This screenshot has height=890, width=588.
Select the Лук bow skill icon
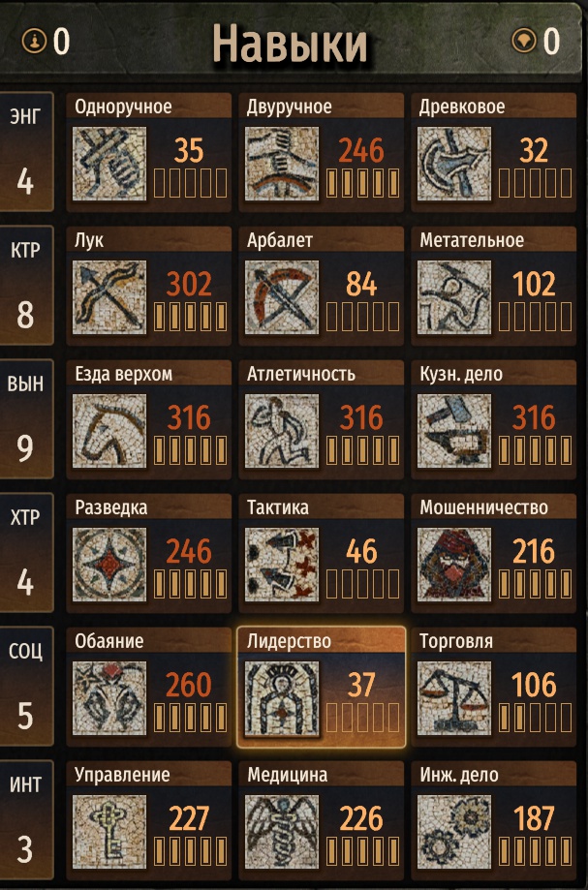click(x=108, y=297)
